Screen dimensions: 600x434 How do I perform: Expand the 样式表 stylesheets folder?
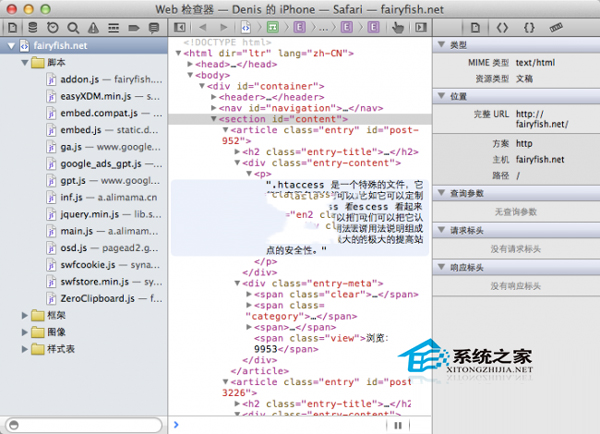[x=25, y=349]
